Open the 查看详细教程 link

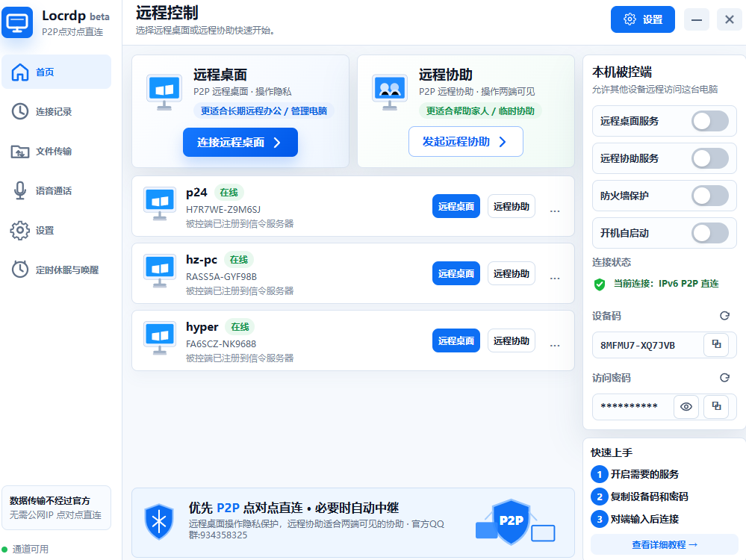click(x=664, y=544)
